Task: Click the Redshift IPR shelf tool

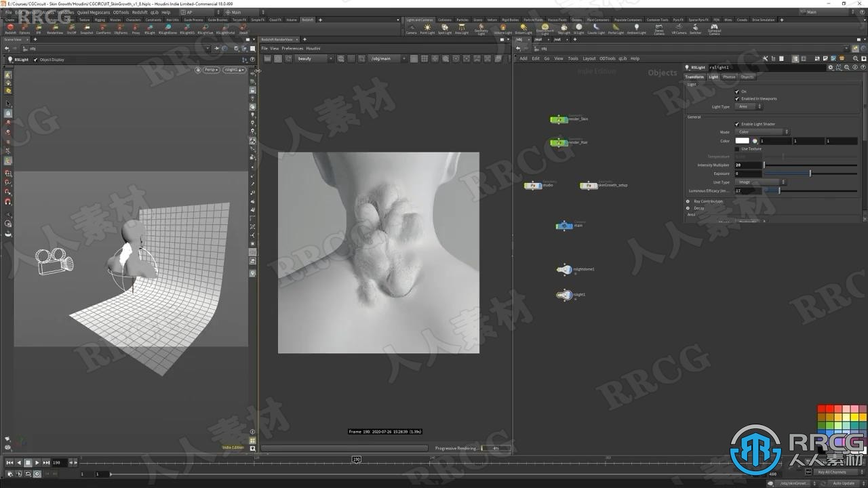Action: point(39,29)
